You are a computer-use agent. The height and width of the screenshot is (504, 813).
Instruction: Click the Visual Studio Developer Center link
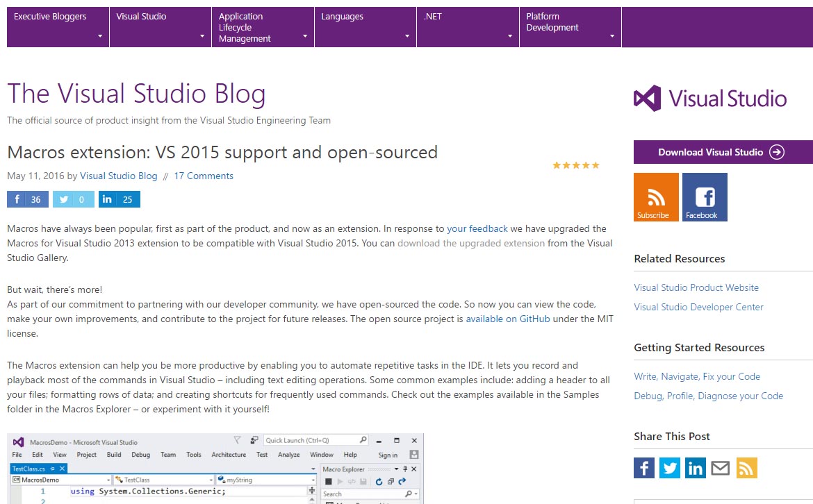[698, 306]
